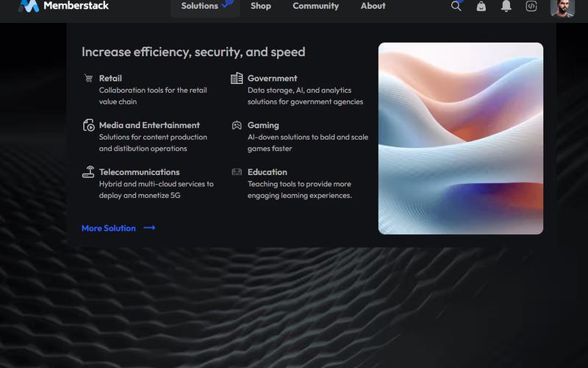Image resolution: width=588 pixels, height=368 pixels.
Task: Follow the More Solution link
Action: point(109,228)
